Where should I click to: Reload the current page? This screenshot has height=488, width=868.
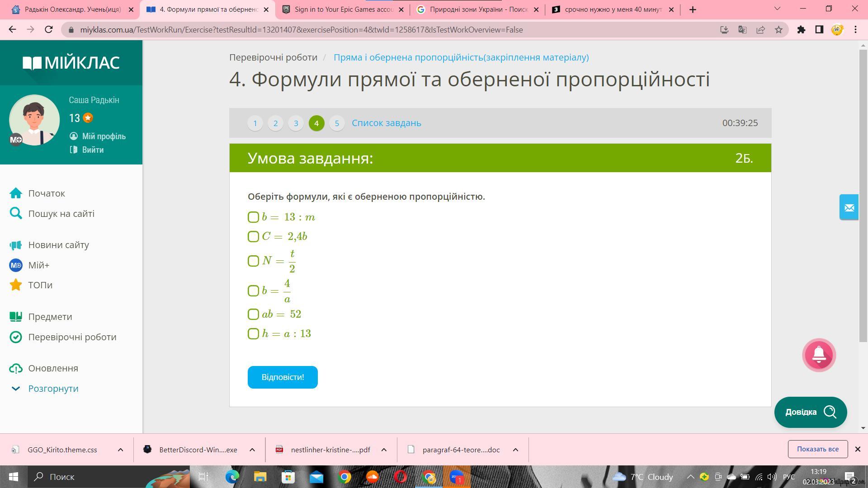coord(49,30)
